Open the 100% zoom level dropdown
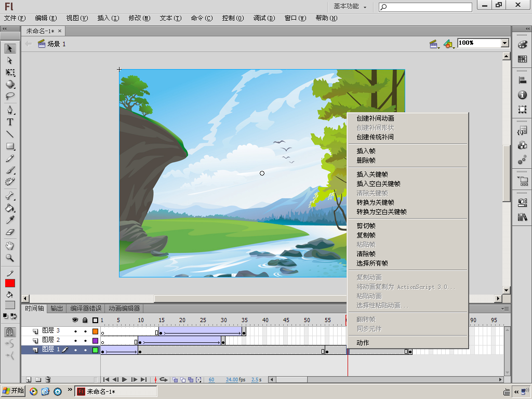The width and height of the screenshot is (532, 399). pyautogui.click(x=505, y=43)
